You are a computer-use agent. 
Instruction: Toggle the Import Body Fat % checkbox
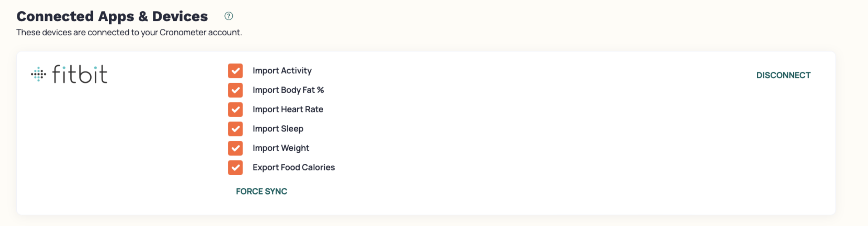[235, 90]
